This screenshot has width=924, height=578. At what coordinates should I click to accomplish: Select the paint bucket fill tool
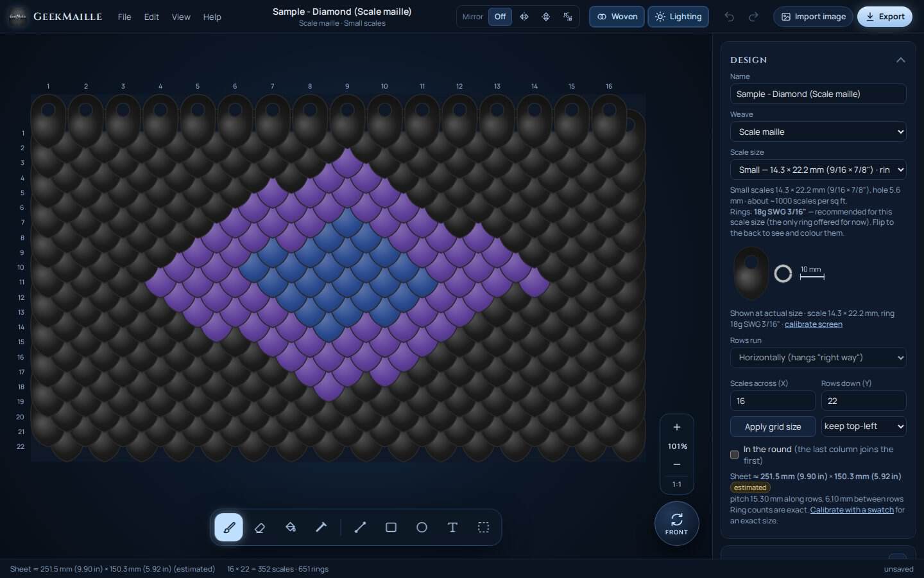click(x=291, y=527)
